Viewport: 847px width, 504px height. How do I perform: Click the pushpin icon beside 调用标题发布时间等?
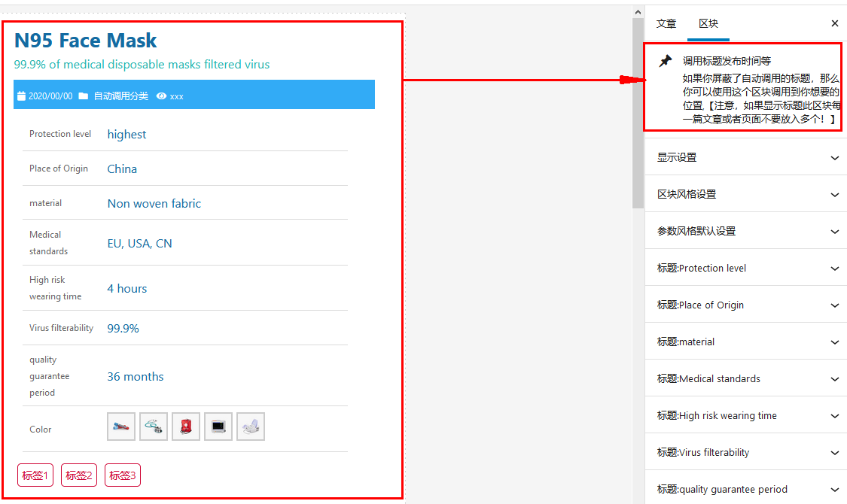click(x=666, y=61)
